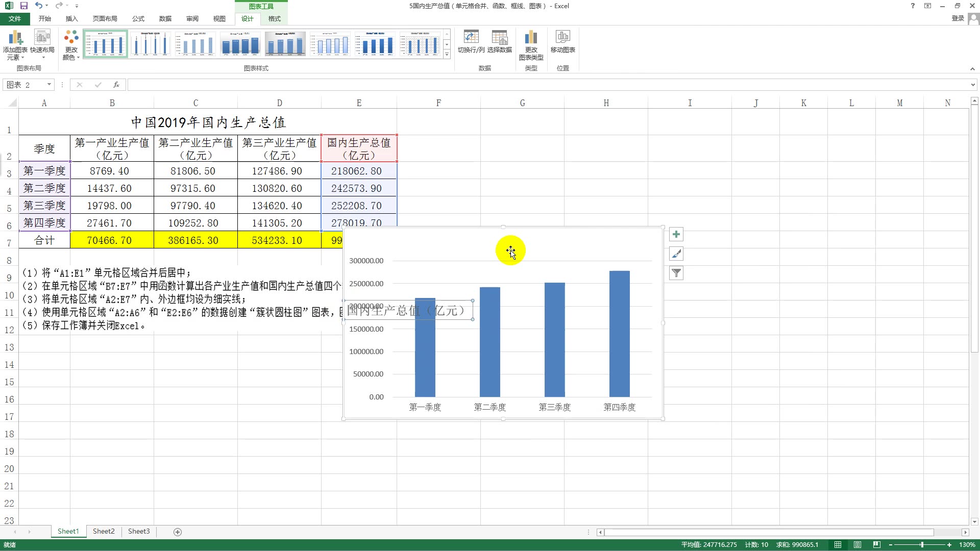Click 选择数据 (Select Data)
The height and width of the screenshot is (551, 980).
[499, 42]
